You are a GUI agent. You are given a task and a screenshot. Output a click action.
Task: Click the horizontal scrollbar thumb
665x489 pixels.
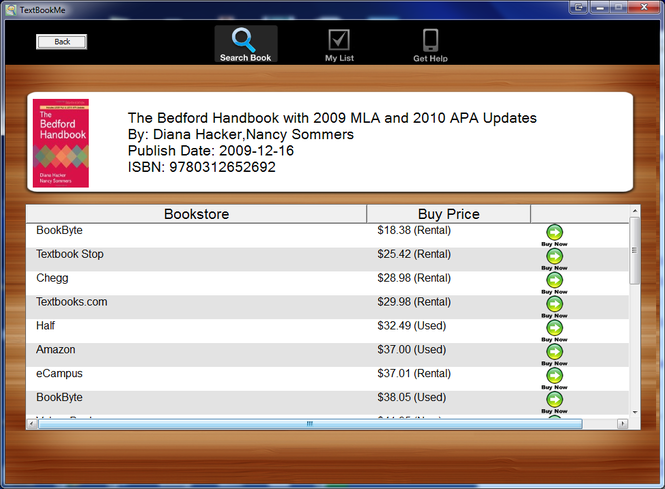310,424
